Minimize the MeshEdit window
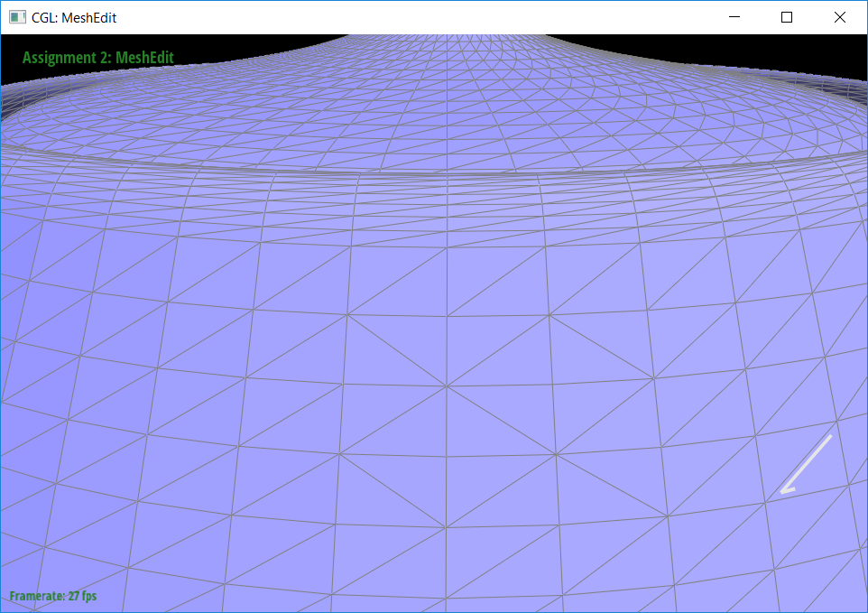The width and height of the screenshot is (868, 613). [734, 17]
